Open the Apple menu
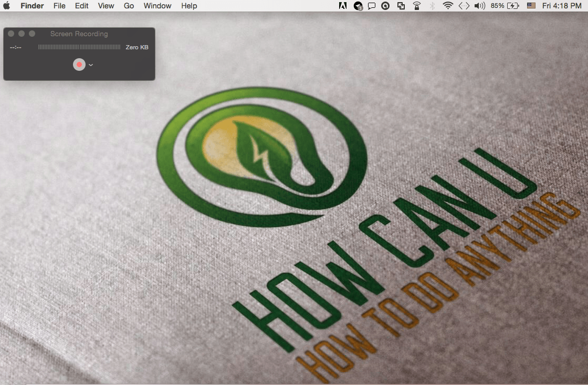Screen dimensions: 588x385 7,6
